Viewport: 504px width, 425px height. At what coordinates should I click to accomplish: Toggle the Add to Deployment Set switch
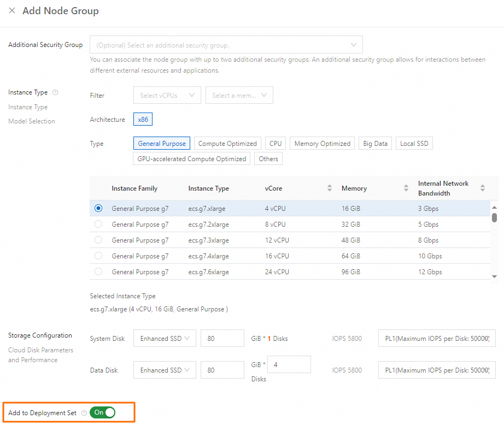102,412
